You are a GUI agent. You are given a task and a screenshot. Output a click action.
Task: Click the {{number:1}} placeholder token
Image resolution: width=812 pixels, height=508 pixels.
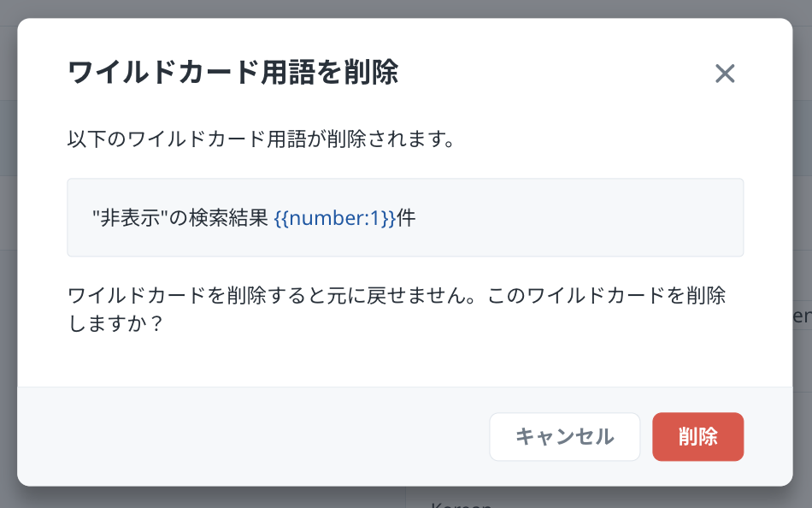point(335,218)
